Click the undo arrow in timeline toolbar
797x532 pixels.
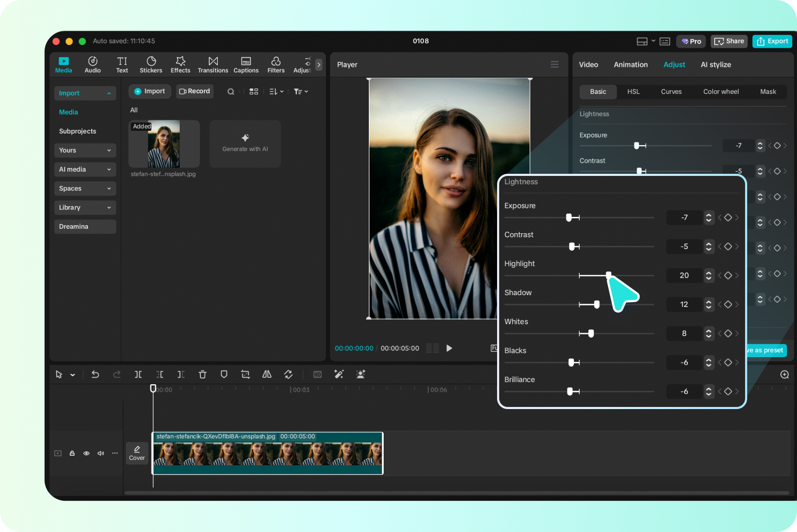95,375
